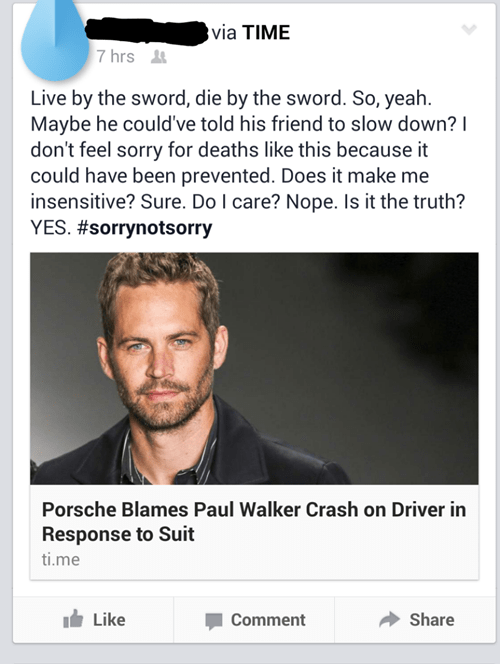500x664 pixels.
Task: Tap the Like button label
Action: click(109, 620)
